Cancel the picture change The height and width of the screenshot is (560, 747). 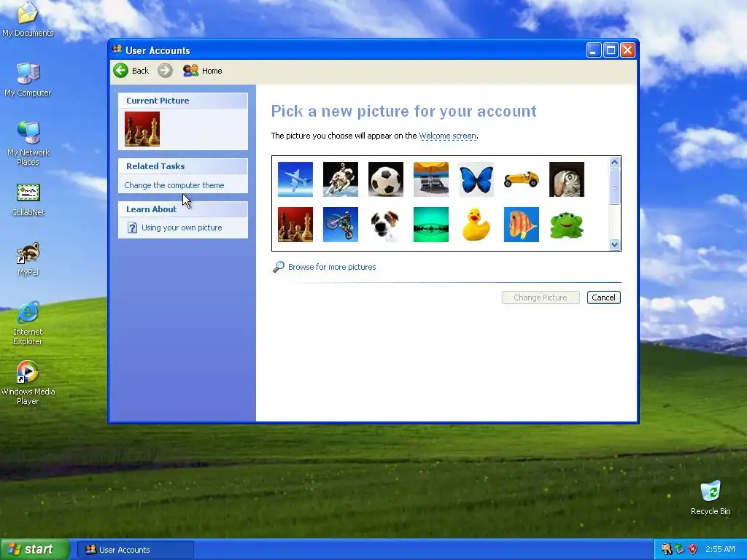tap(603, 297)
